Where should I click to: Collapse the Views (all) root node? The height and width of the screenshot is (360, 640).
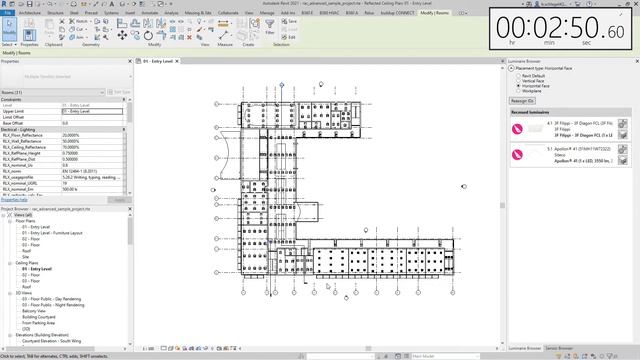click(3, 215)
